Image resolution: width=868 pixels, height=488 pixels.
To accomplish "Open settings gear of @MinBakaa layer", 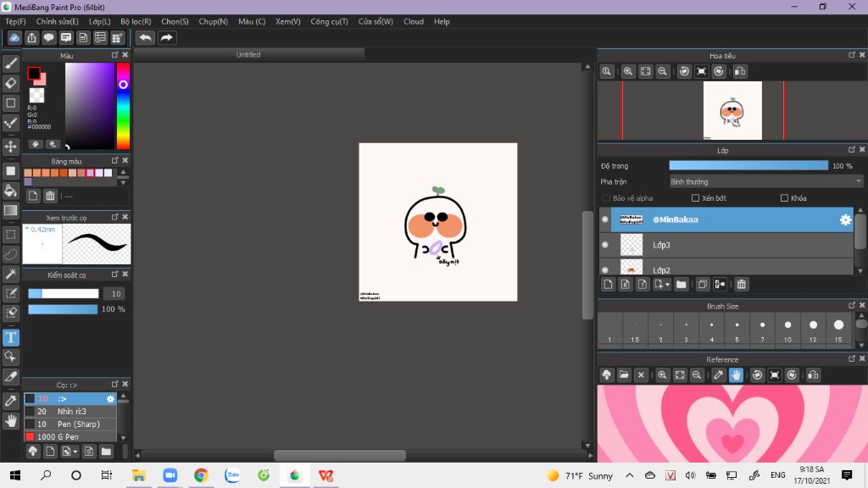I will pos(845,219).
